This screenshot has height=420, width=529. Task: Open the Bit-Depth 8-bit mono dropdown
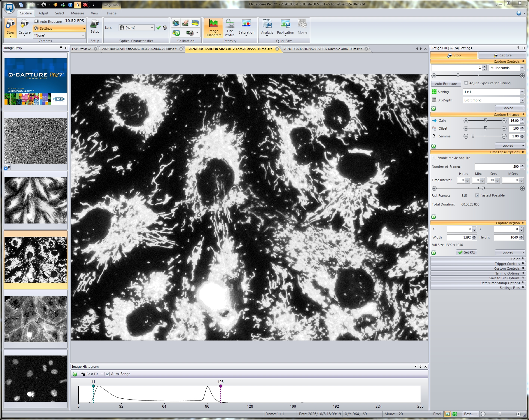494,100
